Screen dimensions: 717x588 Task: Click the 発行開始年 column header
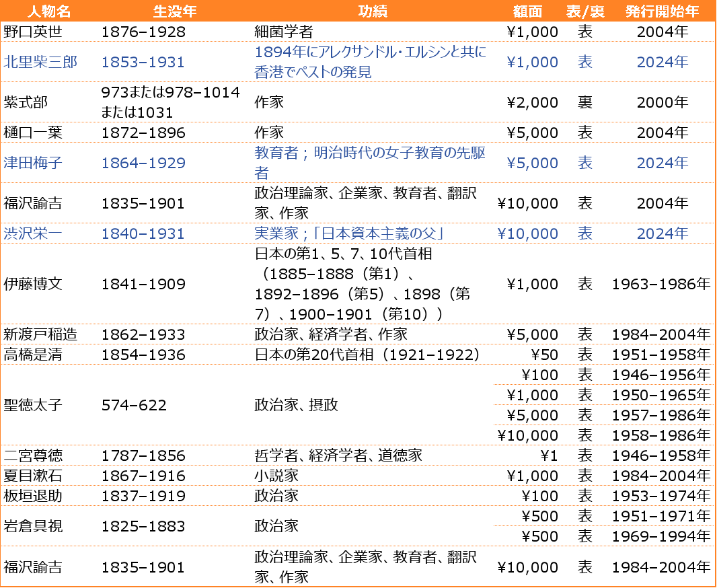tap(662, 11)
